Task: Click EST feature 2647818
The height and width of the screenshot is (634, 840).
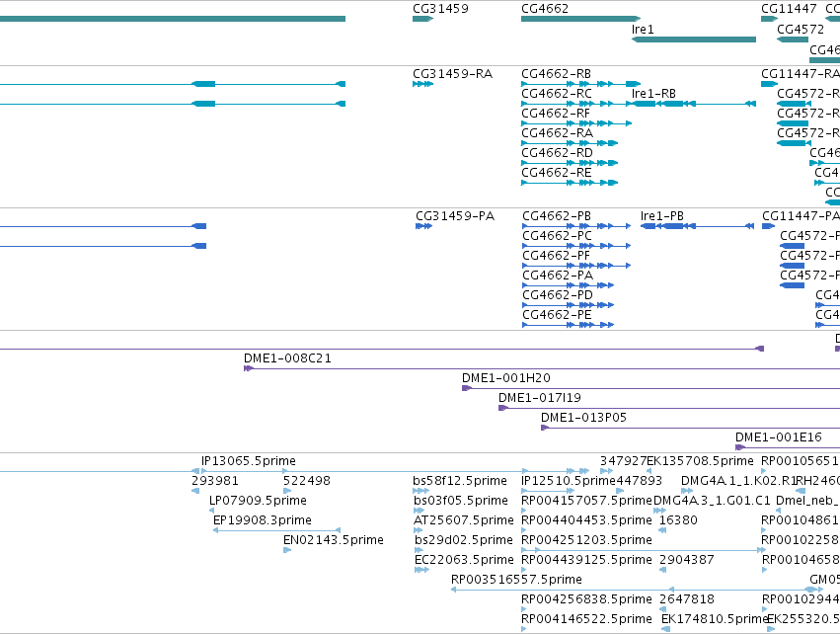Action: click(687, 599)
